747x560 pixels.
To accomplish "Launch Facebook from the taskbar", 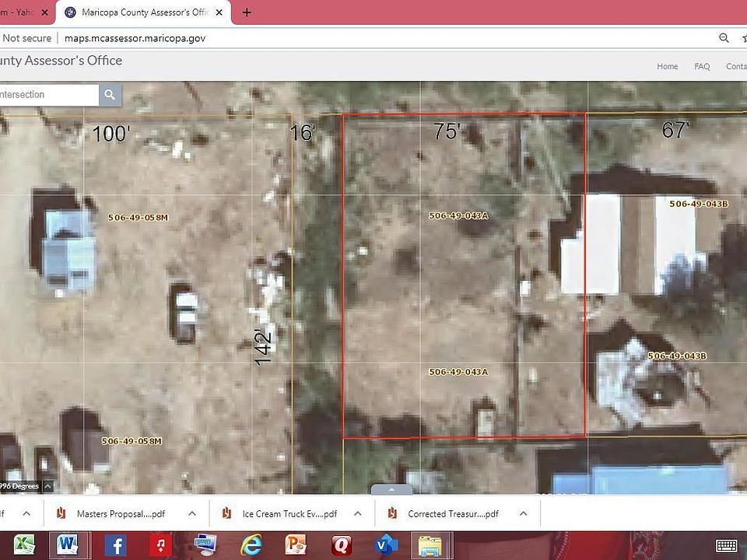I will pyautogui.click(x=115, y=544).
